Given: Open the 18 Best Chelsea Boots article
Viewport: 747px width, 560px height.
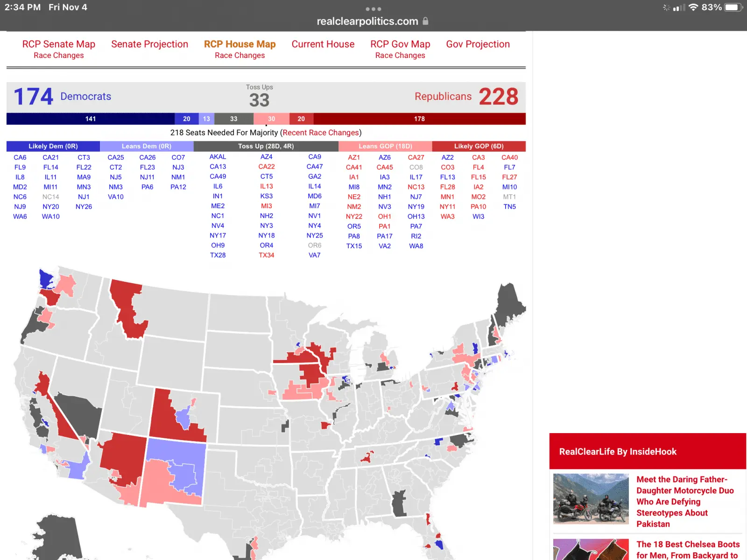Looking at the screenshot, I should coord(688,550).
